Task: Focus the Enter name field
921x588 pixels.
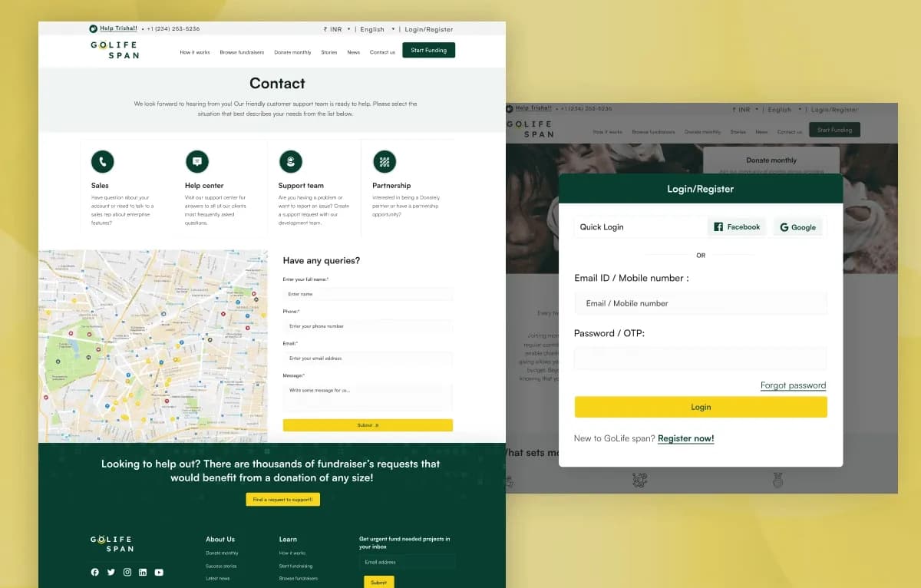Action: pos(368,294)
